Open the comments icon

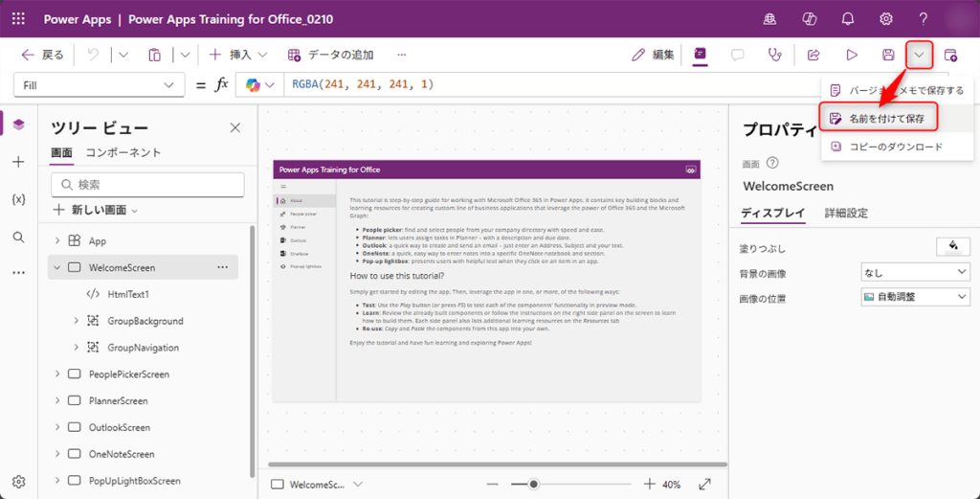tap(738, 55)
